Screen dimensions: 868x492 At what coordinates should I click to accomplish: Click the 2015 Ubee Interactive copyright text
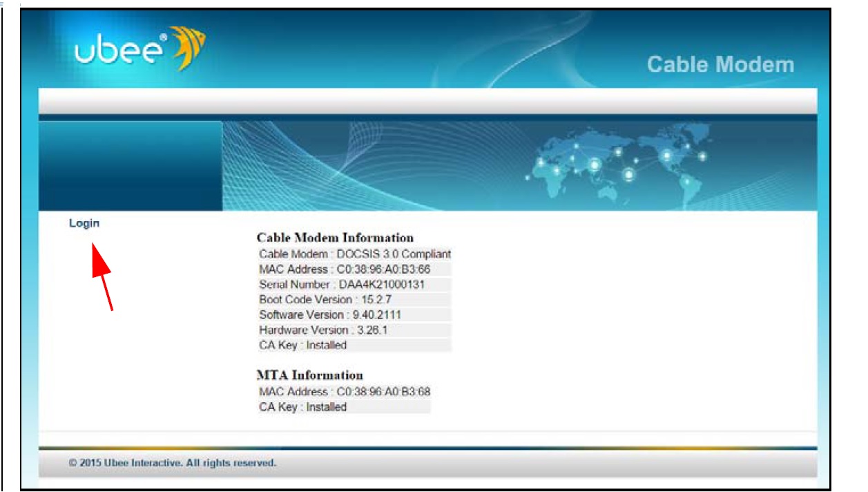click(173, 463)
